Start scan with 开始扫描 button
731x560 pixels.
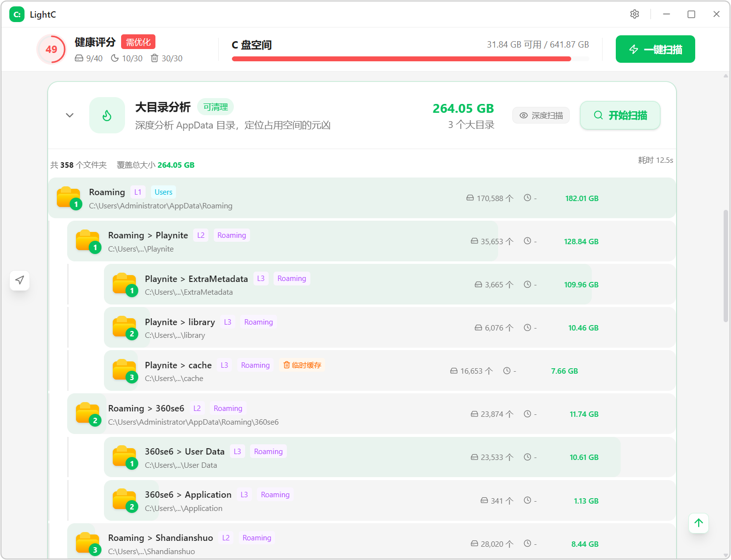coord(620,115)
